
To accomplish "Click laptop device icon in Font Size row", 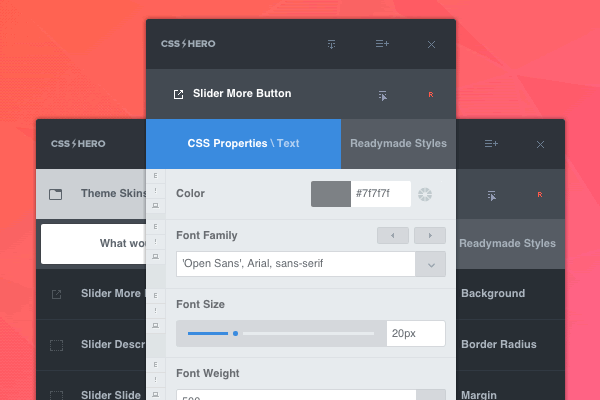I will (x=155, y=325).
